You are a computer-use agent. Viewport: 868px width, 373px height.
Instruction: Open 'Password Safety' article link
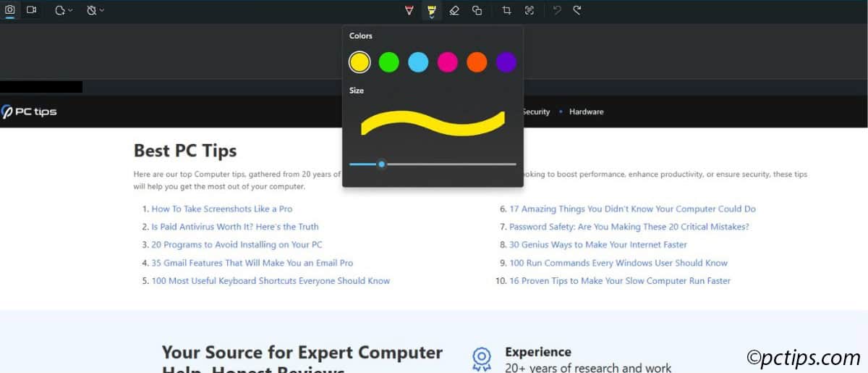[x=629, y=227]
